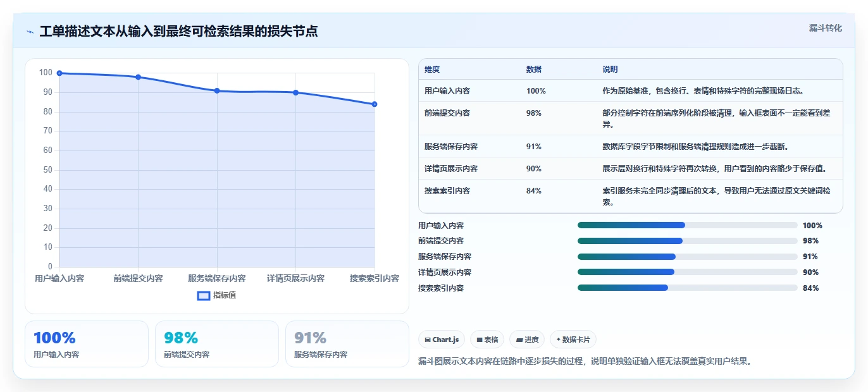Click the 98% label beside the progress bar

(810, 241)
